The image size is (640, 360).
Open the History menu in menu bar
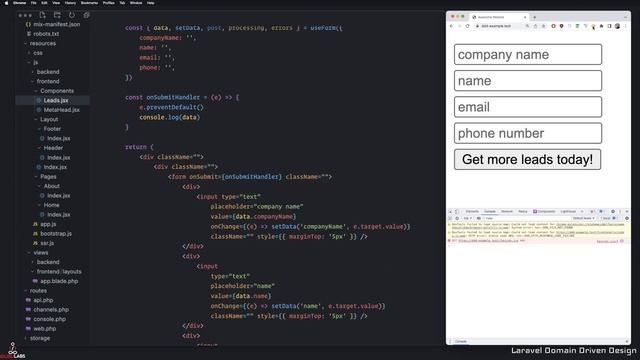click(70, 3)
